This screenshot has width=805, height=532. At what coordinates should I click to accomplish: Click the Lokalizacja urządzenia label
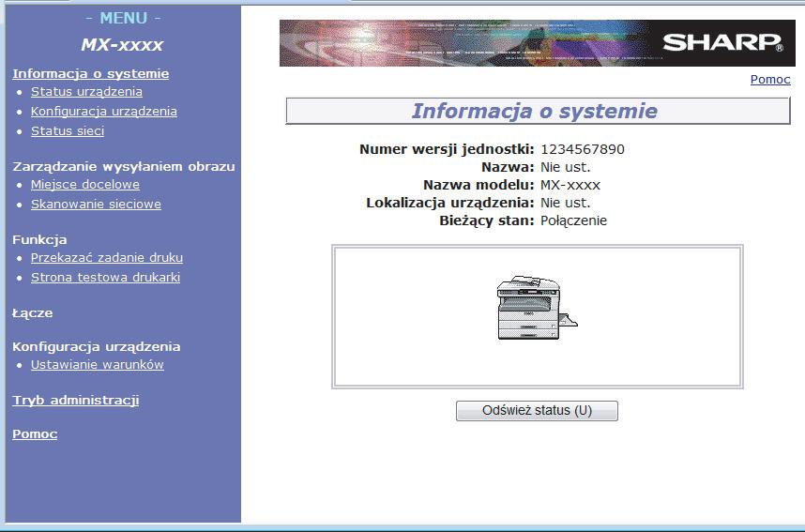(450, 203)
